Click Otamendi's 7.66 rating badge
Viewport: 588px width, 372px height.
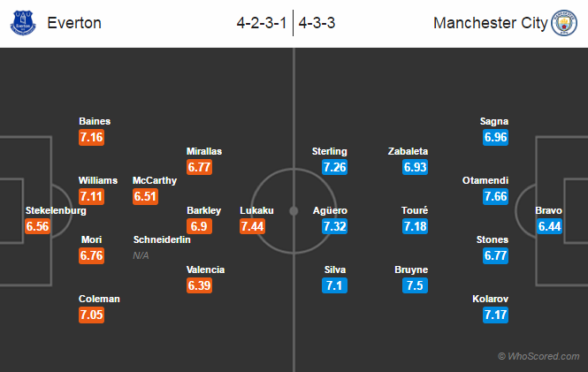click(x=496, y=196)
